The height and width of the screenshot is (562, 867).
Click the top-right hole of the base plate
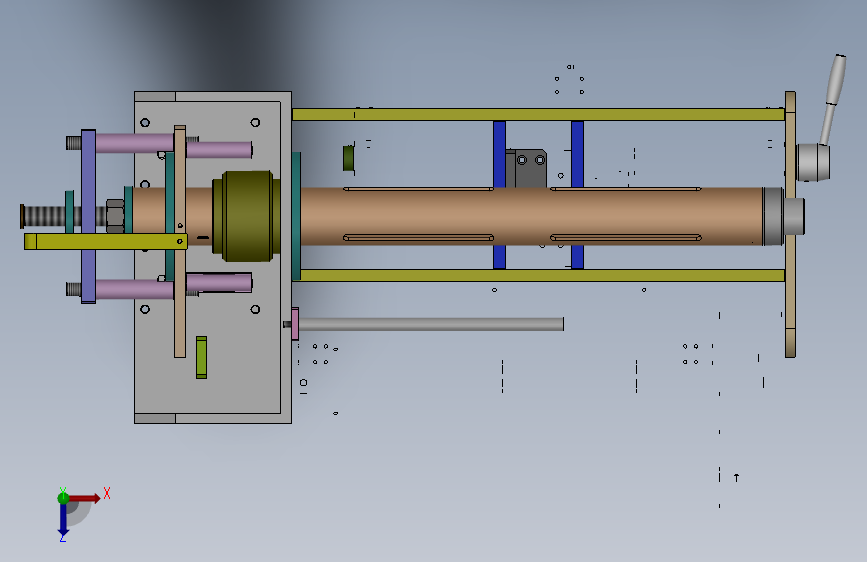(x=255, y=122)
